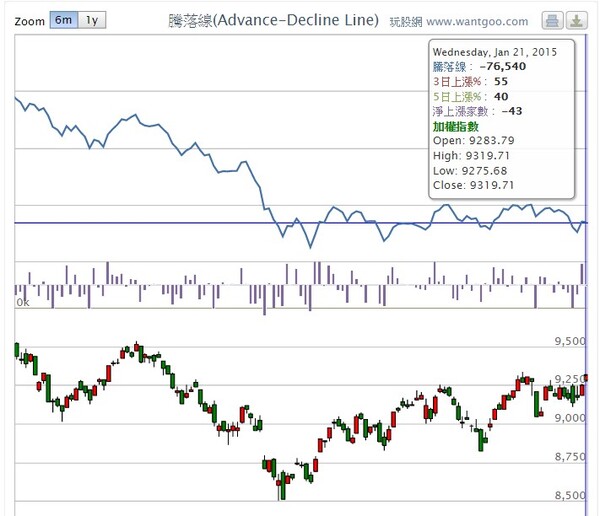
Task: Click the 9,000 price axis label
Action: pyautogui.click(x=570, y=418)
